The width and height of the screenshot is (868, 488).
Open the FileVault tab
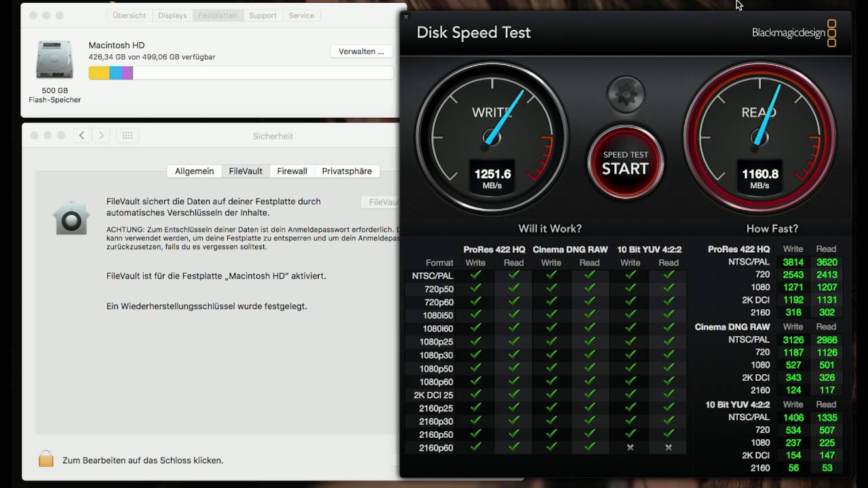(x=245, y=171)
